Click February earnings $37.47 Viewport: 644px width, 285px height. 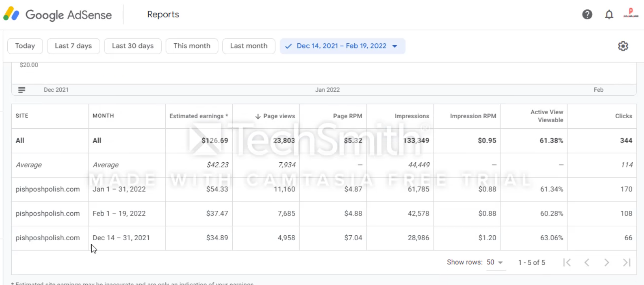[x=217, y=214]
